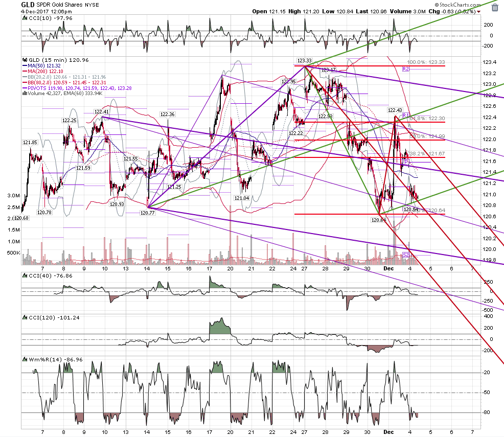
Task: Click the High 121.20 quote value
Action: pyautogui.click(x=304, y=12)
